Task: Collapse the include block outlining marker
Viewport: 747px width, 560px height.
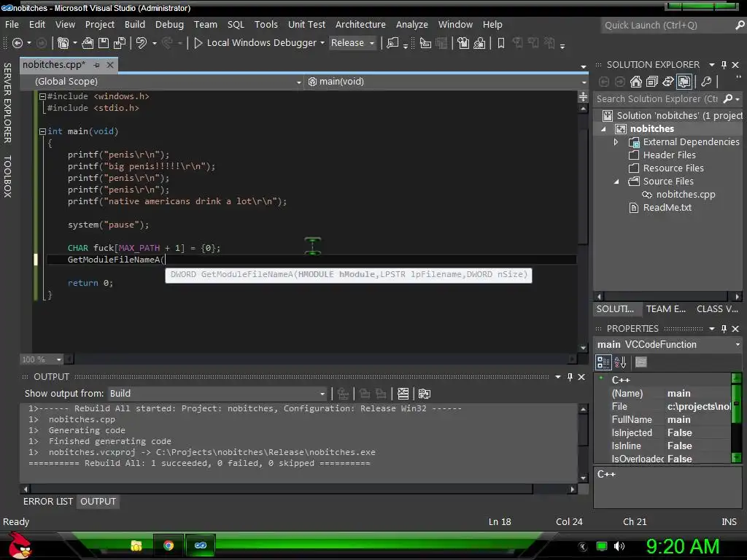Action: coord(42,96)
